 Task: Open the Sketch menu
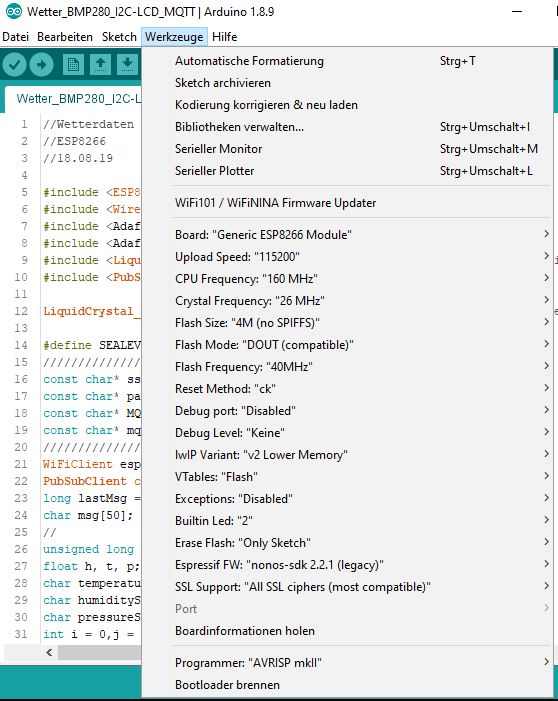(119, 37)
